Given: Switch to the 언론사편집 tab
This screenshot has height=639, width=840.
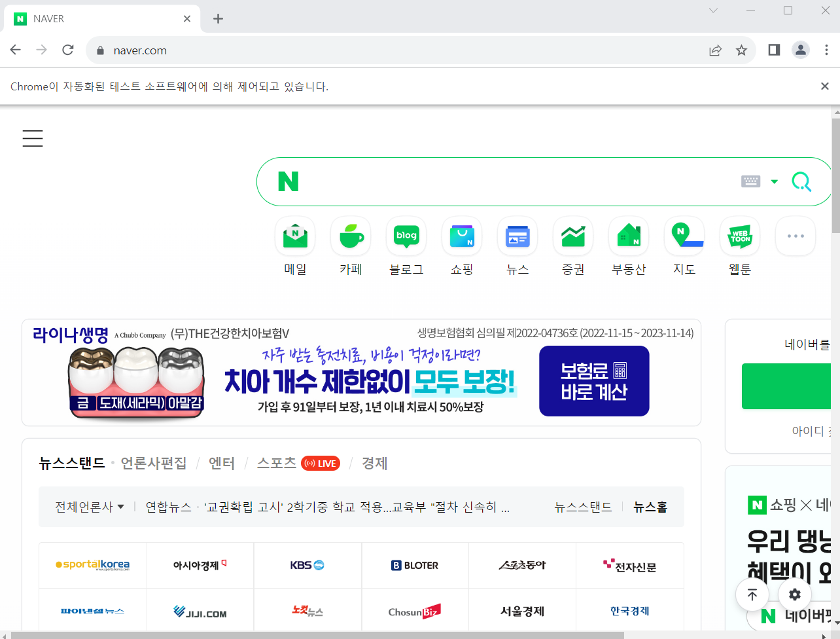Looking at the screenshot, I should [x=154, y=463].
